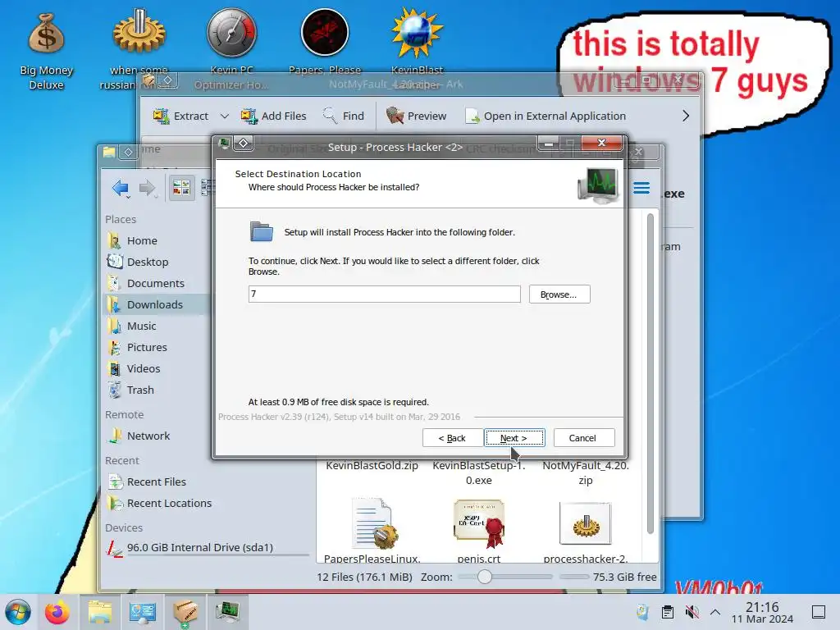Expand Ark toolbar overflow chevron

[686, 116]
